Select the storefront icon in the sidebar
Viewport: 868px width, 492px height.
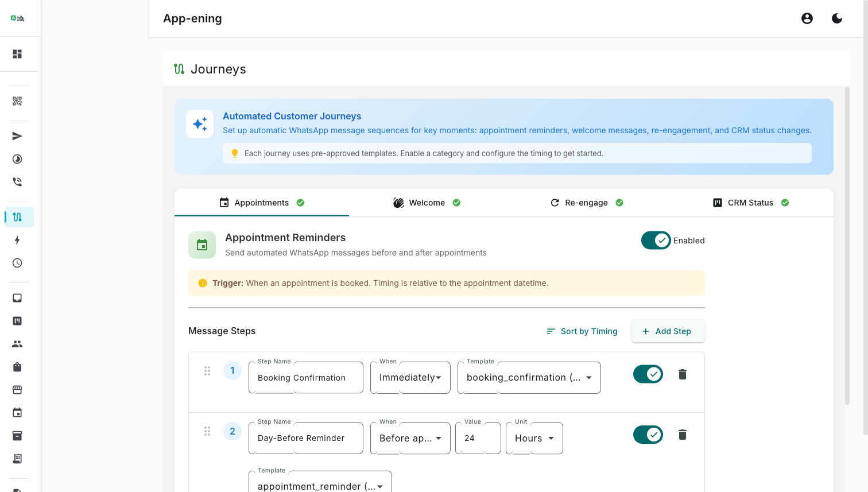click(x=17, y=389)
